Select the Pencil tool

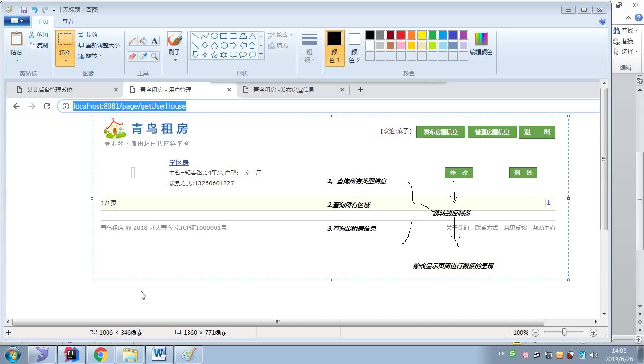(132, 41)
